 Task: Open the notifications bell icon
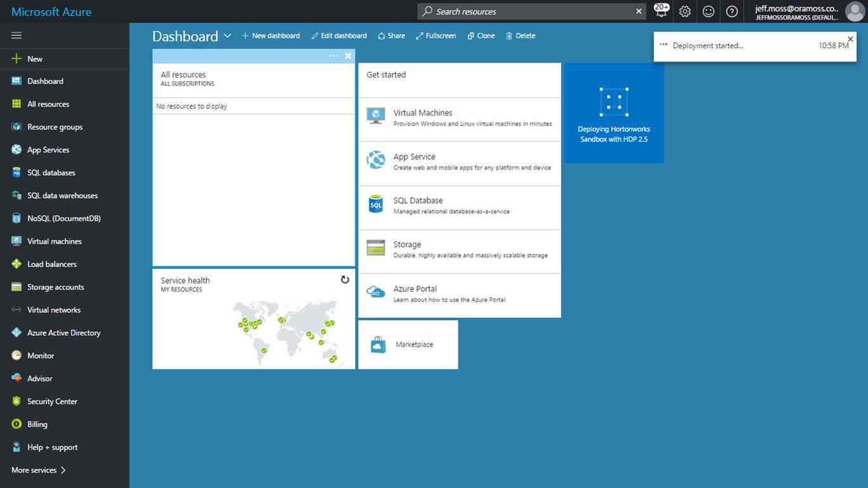click(x=661, y=11)
